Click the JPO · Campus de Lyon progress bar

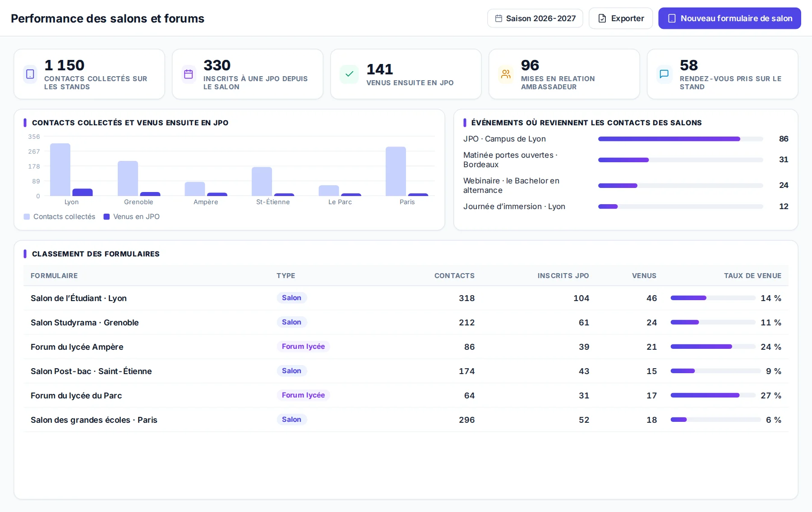(x=680, y=139)
